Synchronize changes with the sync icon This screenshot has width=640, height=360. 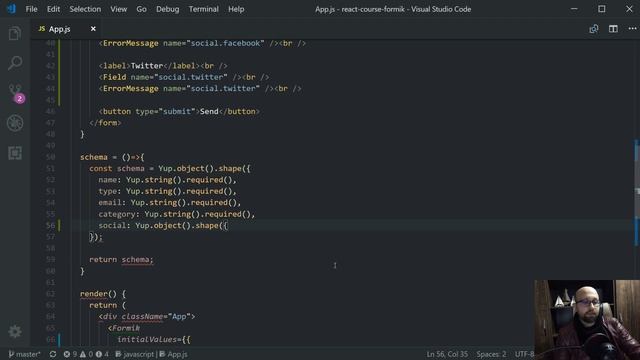pyautogui.click(x=53, y=354)
